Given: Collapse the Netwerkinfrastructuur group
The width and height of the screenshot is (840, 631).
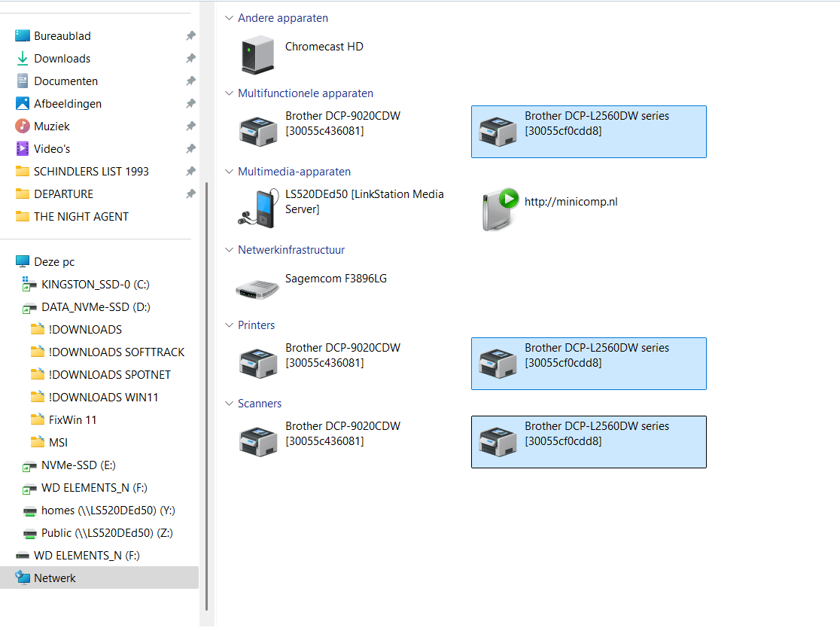Looking at the screenshot, I should [229, 250].
